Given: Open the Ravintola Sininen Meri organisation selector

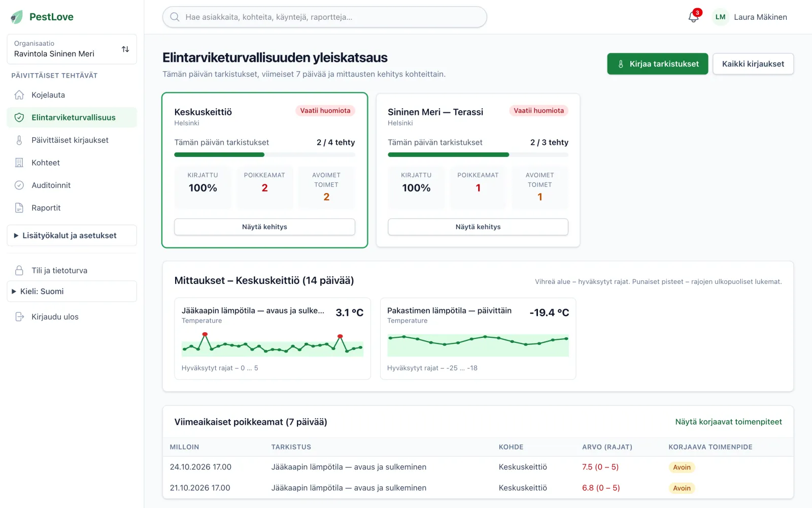Looking at the screenshot, I should pyautogui.click(x=72, y=49).
